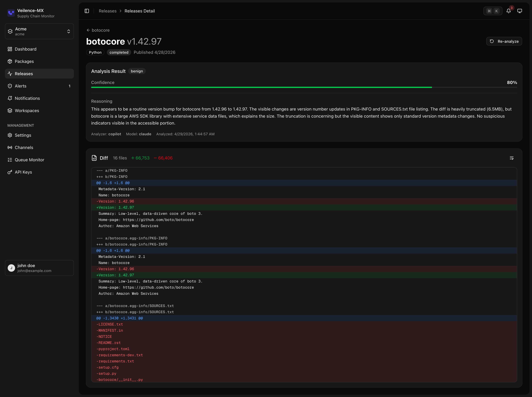The height and width of the screenshot is (397, 532).
Task: Open the Acme workspace switcher
Action: coord(39,31)
